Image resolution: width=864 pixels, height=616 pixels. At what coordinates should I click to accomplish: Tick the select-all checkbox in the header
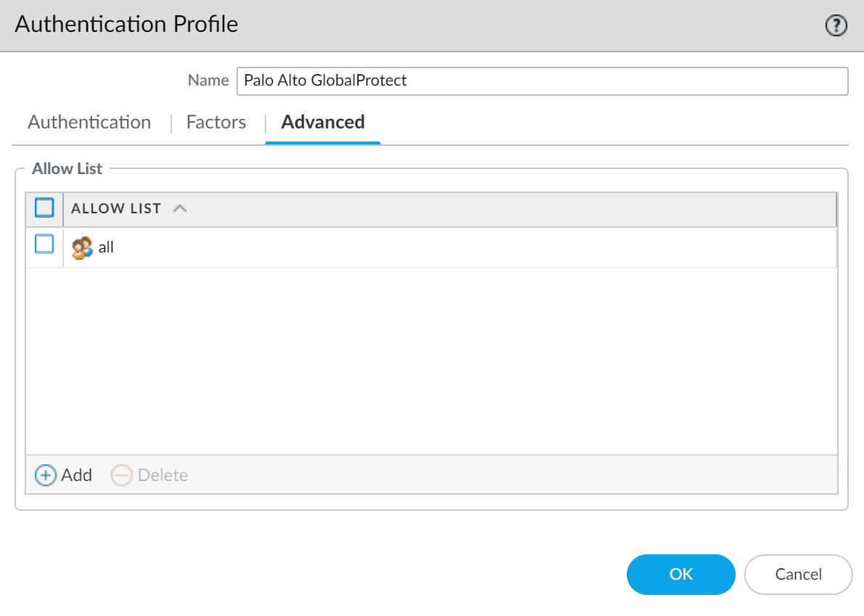pyautogui.click(x=44, y=208)
